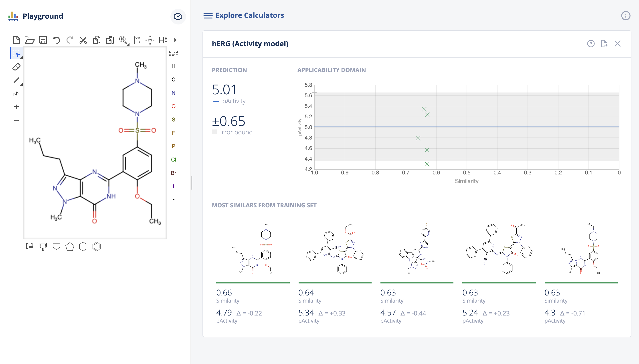
Task: Click the Cut scissors icon
Action: (x=83, y=40)
